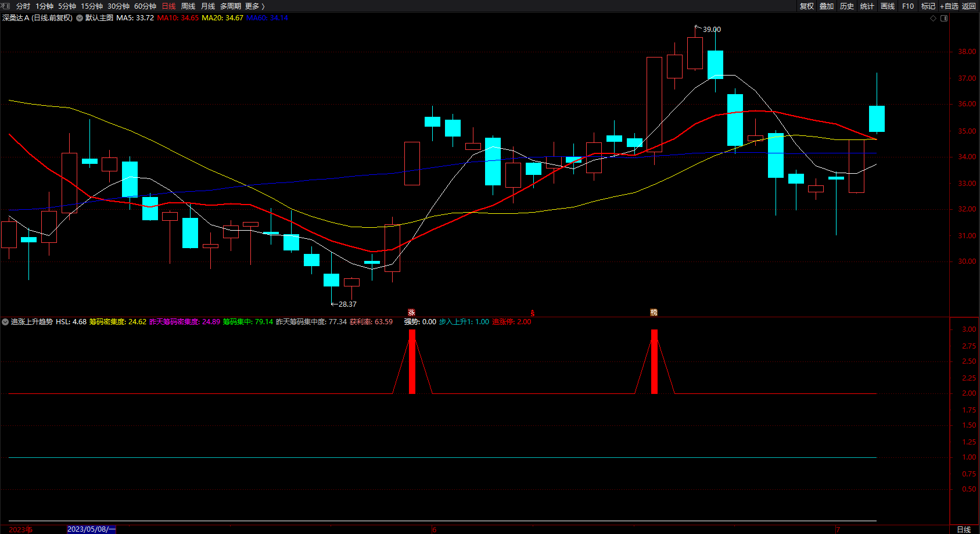Click the red MA10: 34.65 legend
The height and width of the screenshot is (534, 980).
[178, 18]
